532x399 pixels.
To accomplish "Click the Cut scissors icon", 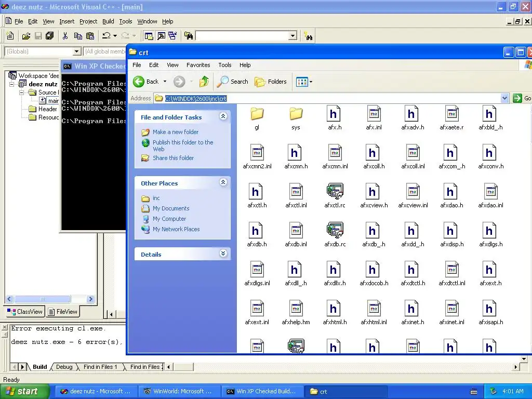I will (65, 36).
